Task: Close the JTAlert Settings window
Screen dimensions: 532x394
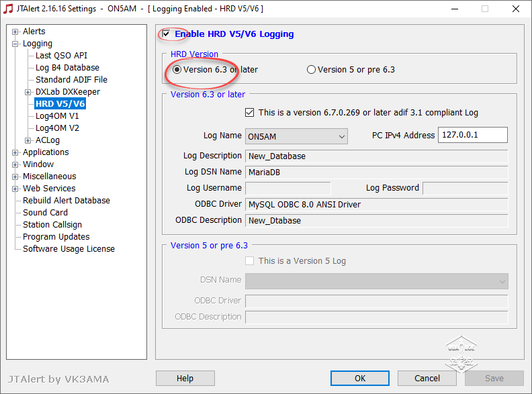Action: (516, 9)
